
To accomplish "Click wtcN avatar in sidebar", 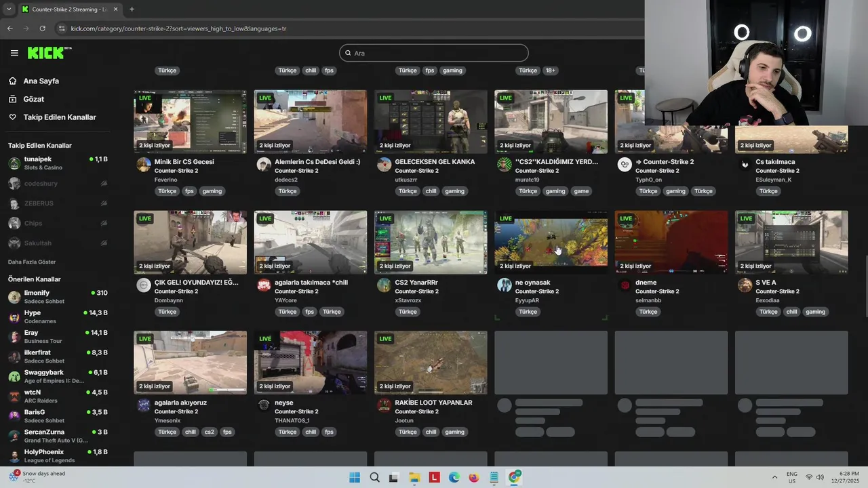I will [x=14, y=396].
